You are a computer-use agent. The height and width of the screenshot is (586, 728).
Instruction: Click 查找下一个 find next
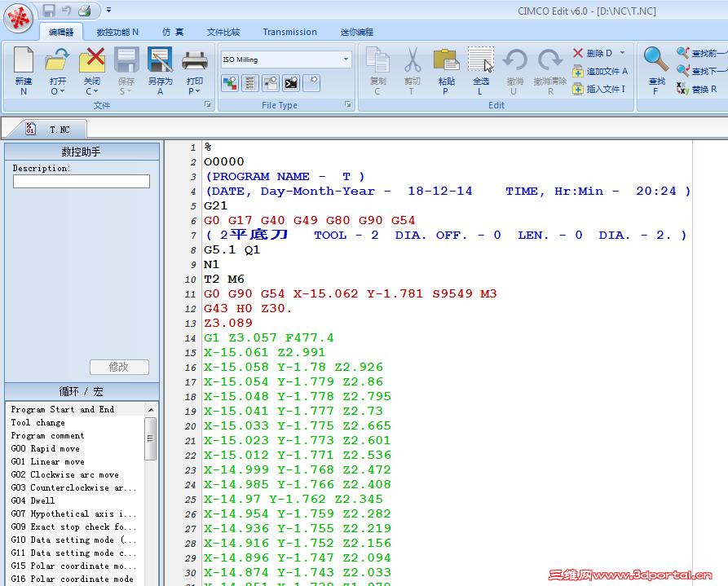(x=701, y=71)
